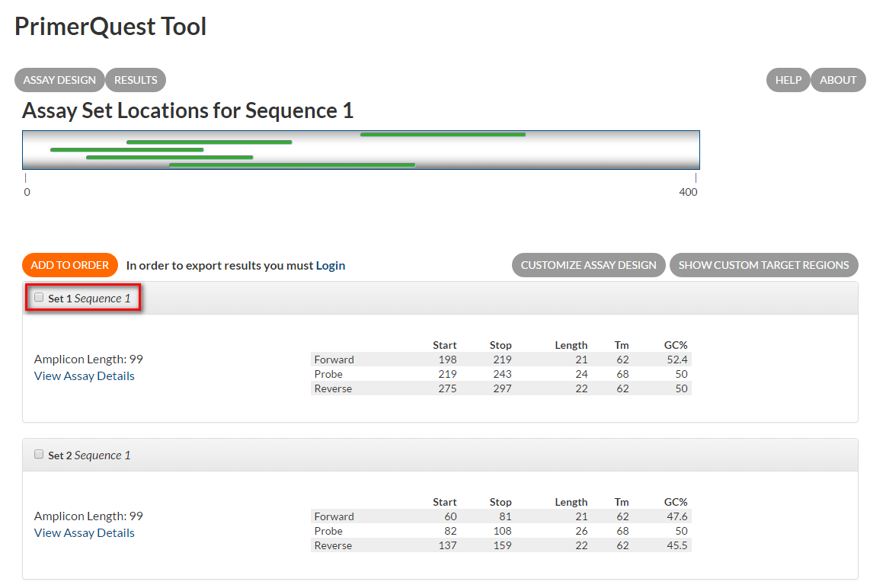Click the topmost green assay bar in the map

coord(443,134)
